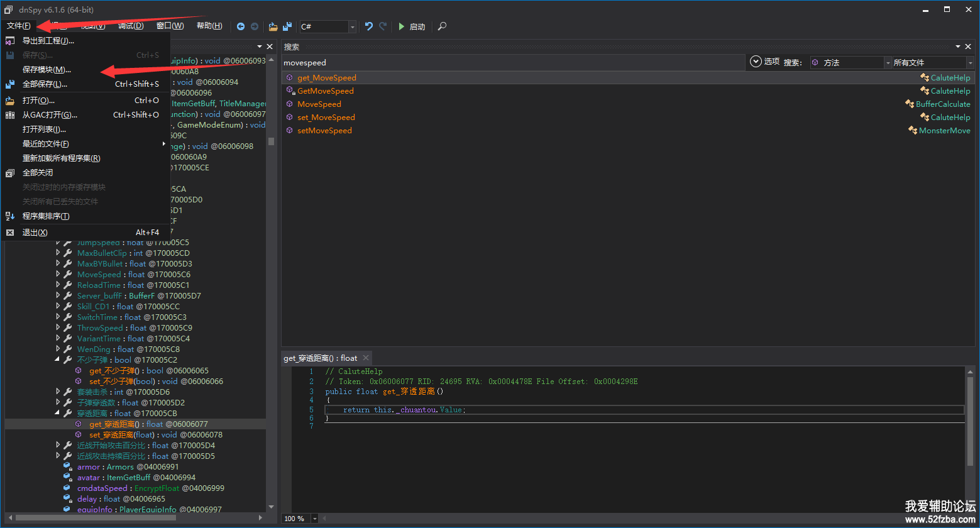Close the get_穿透距离() tab
The image size is (980, 528).
tap(366, 358)
